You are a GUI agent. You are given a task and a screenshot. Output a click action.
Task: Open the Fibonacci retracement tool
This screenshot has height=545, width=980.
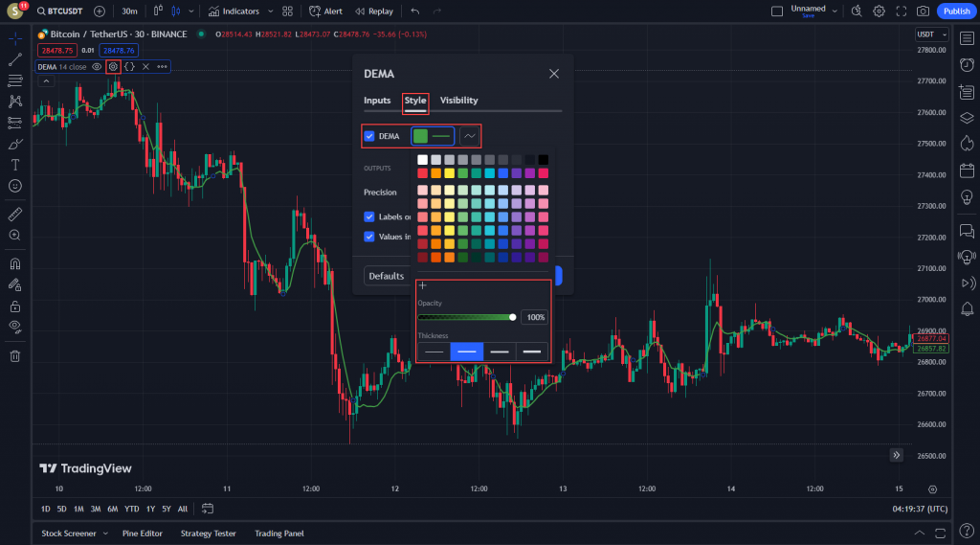pos(15,80)
